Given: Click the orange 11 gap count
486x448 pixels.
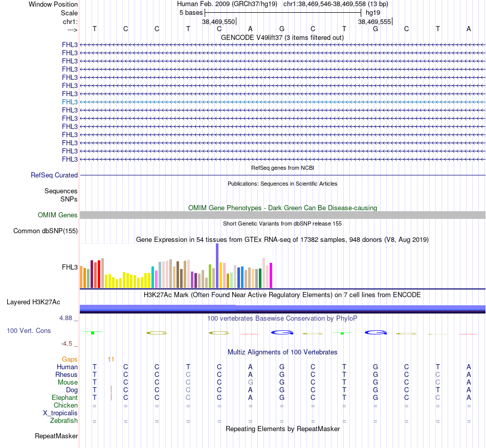Looking at the screenshot, I should click(x=111, y=360).
